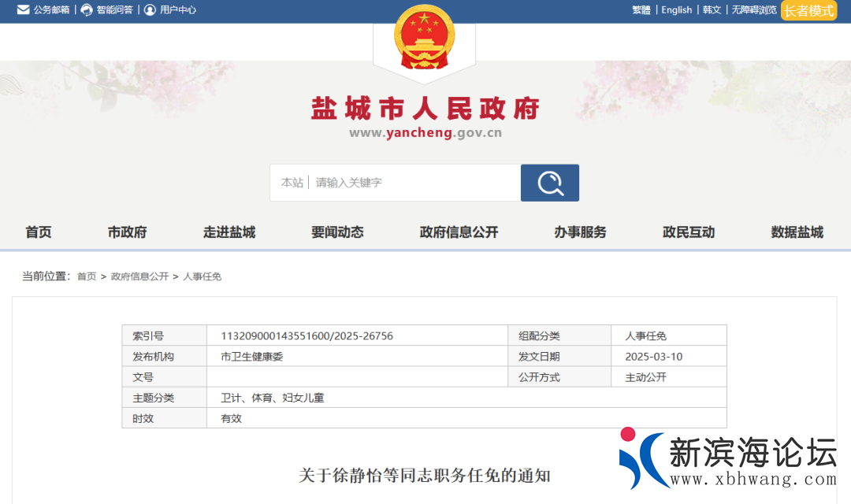This screenshot has width=851, height=504.
Task: Open 智能问答 robot icon
Action: [87, 10]
